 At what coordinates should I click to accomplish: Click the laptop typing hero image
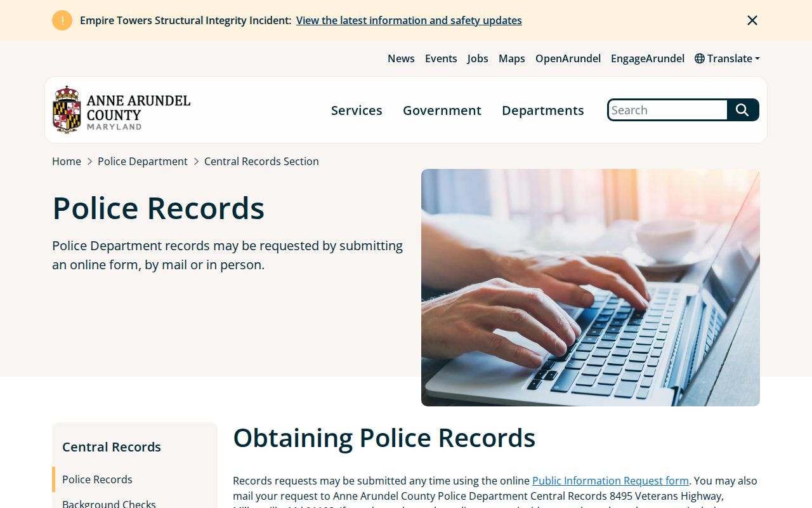[x=591, y=288]
